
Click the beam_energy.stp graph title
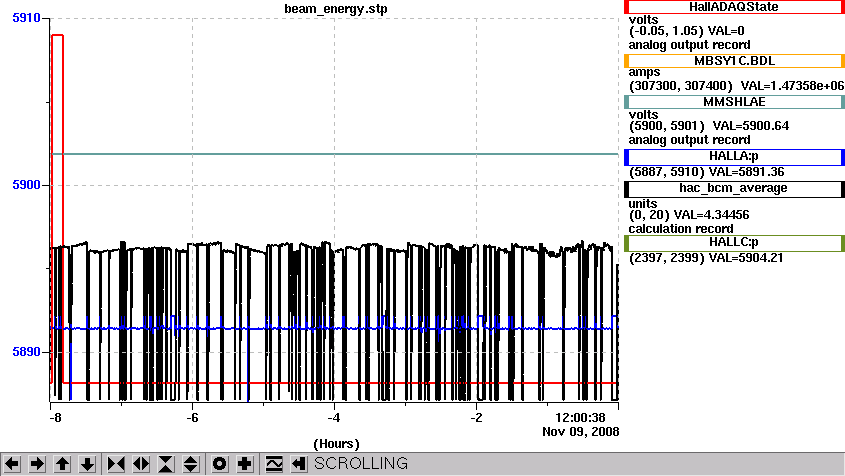pos(336,9)
